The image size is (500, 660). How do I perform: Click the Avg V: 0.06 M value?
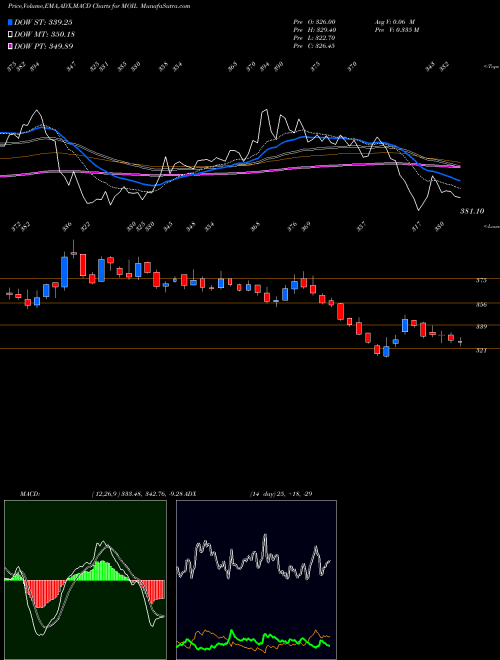click(x=395, y=22)
